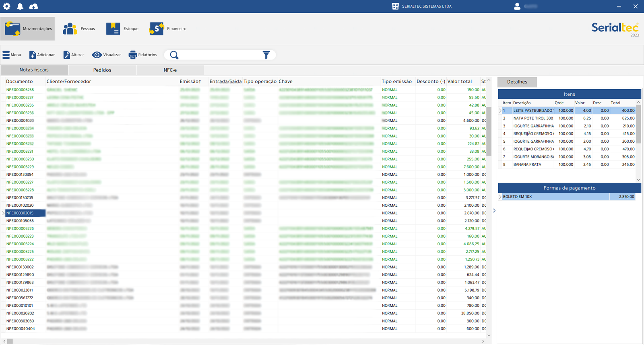644x345 pixels.
Task: Select document NFE000105035
Action: pos(20,221)
